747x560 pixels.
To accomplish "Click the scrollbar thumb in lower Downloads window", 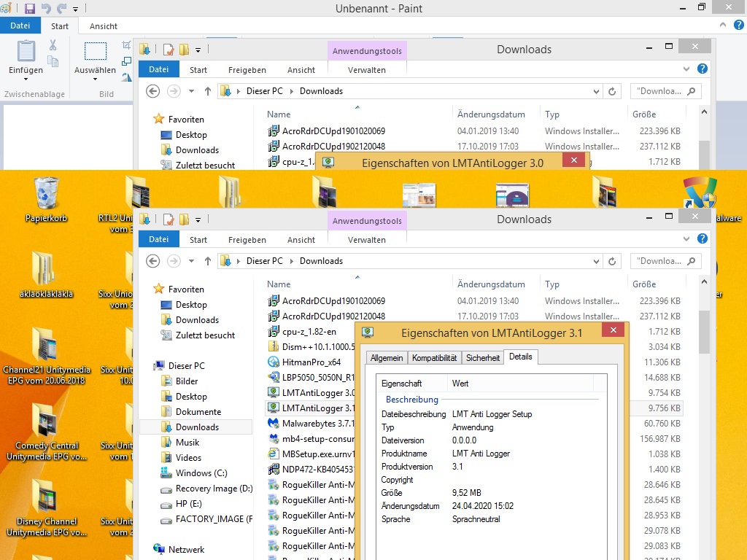I will (x=704, y=332).
